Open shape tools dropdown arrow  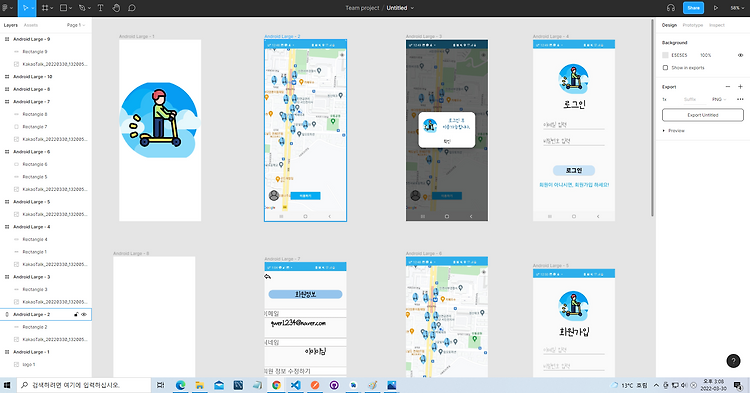pyautogui.click(x=70, y=9)
